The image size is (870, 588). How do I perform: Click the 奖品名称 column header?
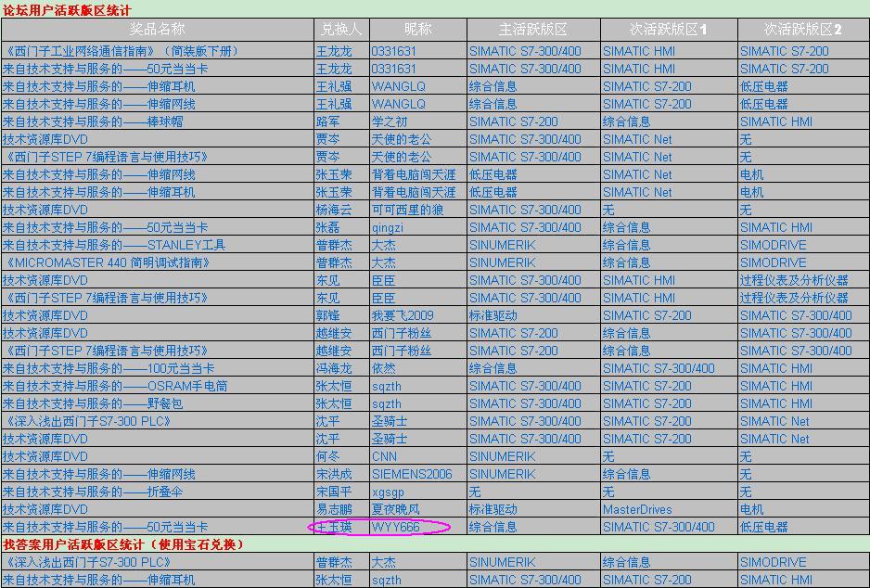[157, 30]
